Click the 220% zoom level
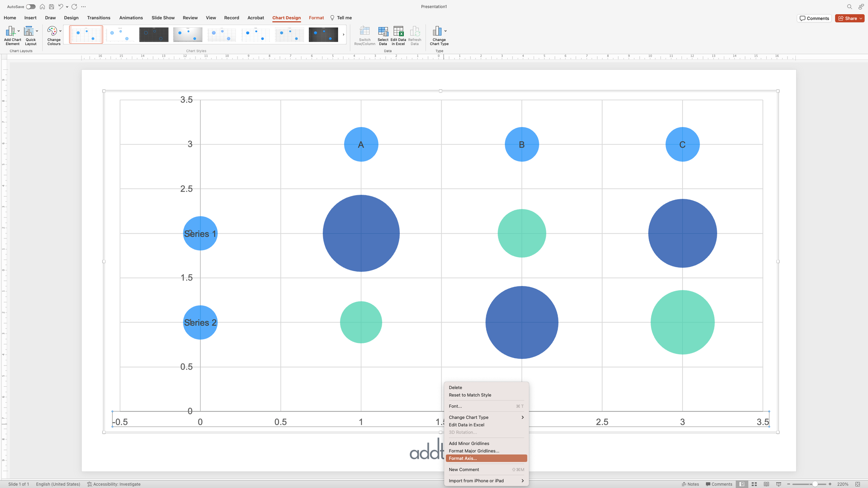Screen dimensions: 868x488 [843, 484]
